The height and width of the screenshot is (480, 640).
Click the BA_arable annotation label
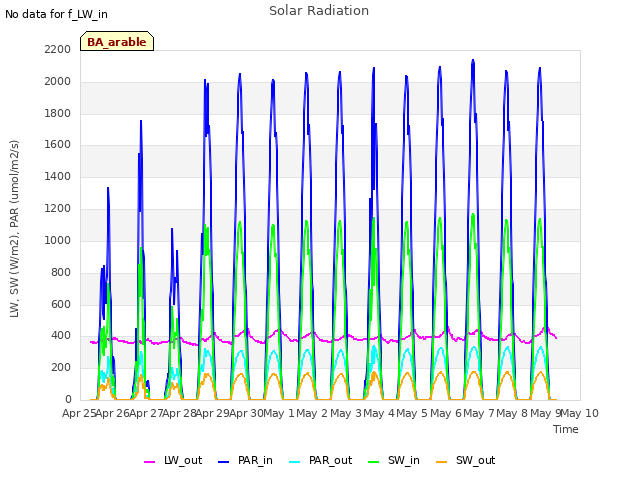pos(117,42)
